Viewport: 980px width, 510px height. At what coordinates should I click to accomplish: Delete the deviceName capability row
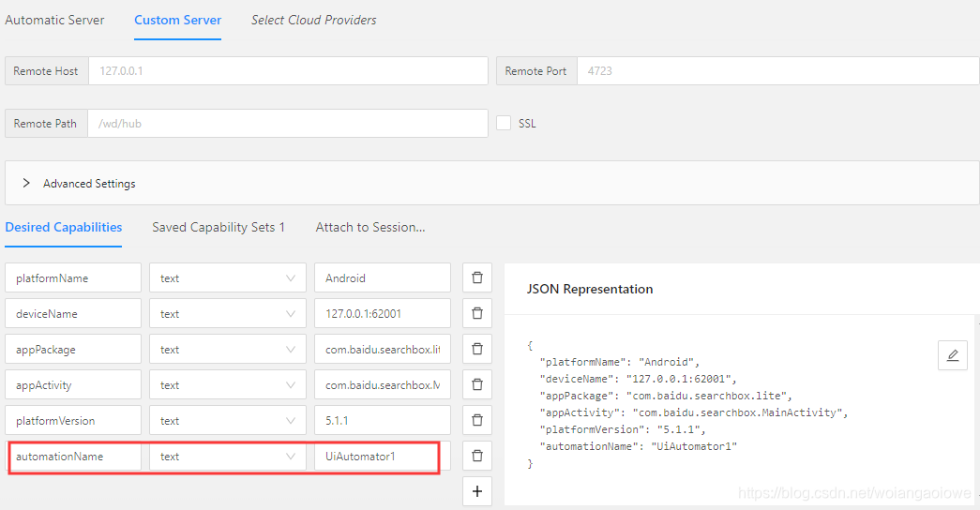pyautogui.click(x=477, y=314)
